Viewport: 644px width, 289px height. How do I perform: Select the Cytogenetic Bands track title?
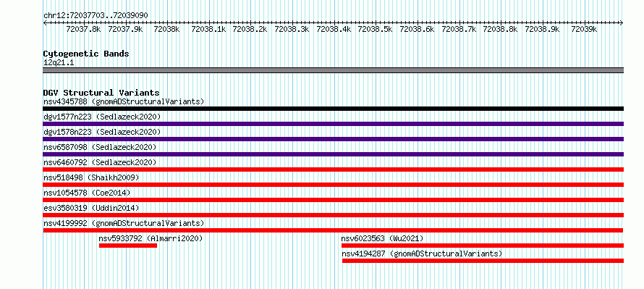point(86,54)
